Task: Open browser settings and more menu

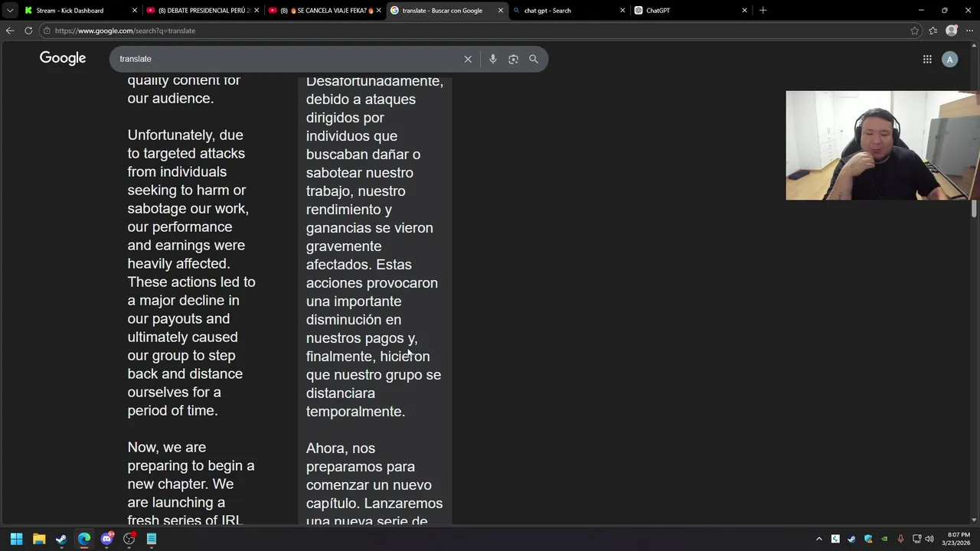Action: tap(969, 31)
